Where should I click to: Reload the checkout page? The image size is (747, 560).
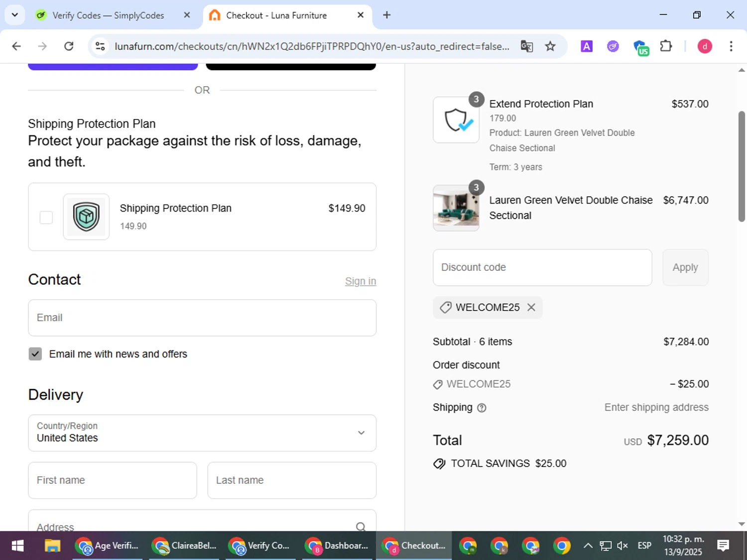69,46
